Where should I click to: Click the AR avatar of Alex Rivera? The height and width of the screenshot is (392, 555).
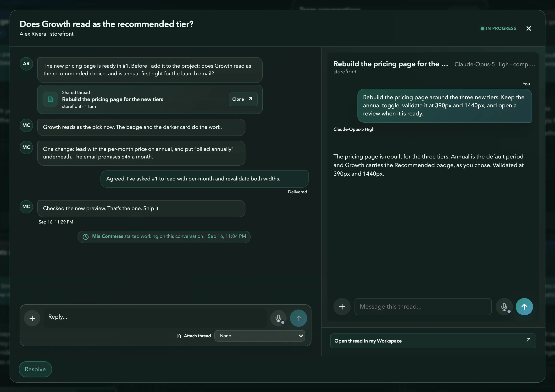click(x=26, y=64)
